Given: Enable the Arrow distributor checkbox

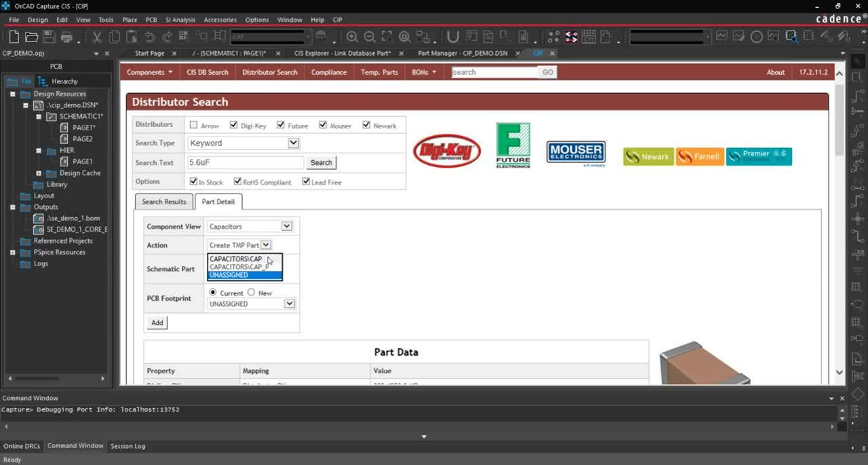Looking at the screenshot, I should 192,125.
